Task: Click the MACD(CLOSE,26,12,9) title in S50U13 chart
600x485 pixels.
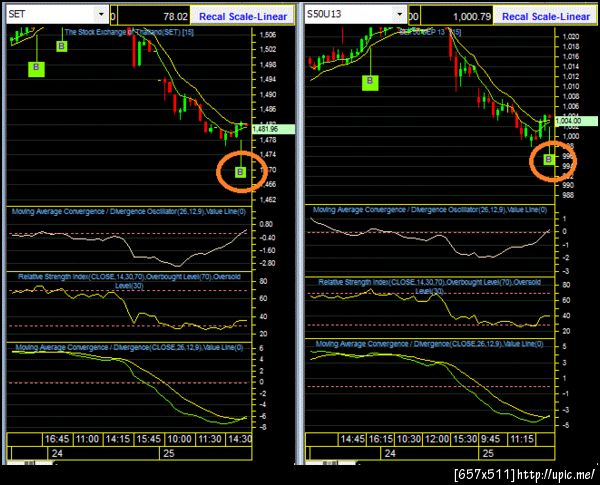Action: click(429, 344)
